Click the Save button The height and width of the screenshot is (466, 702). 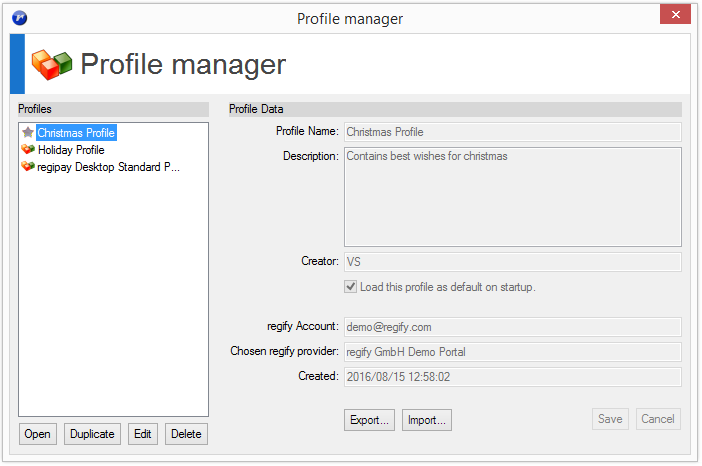coord(610,419)
